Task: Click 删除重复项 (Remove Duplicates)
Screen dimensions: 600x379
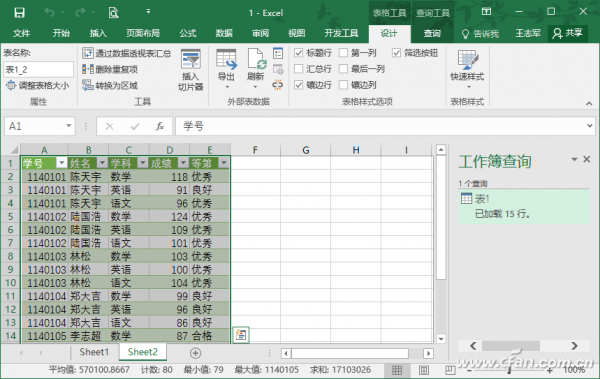Action: coord(110,69)
